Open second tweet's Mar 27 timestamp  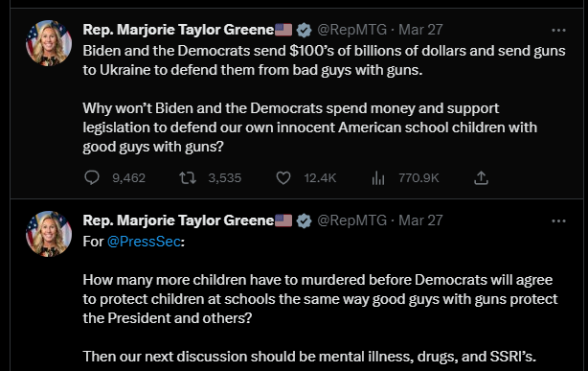click(420, 220)
